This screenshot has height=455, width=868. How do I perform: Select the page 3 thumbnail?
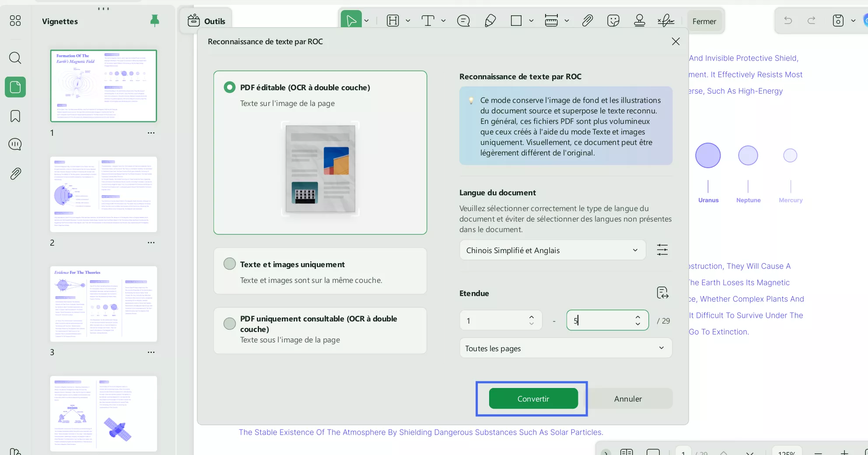point(104,304)
